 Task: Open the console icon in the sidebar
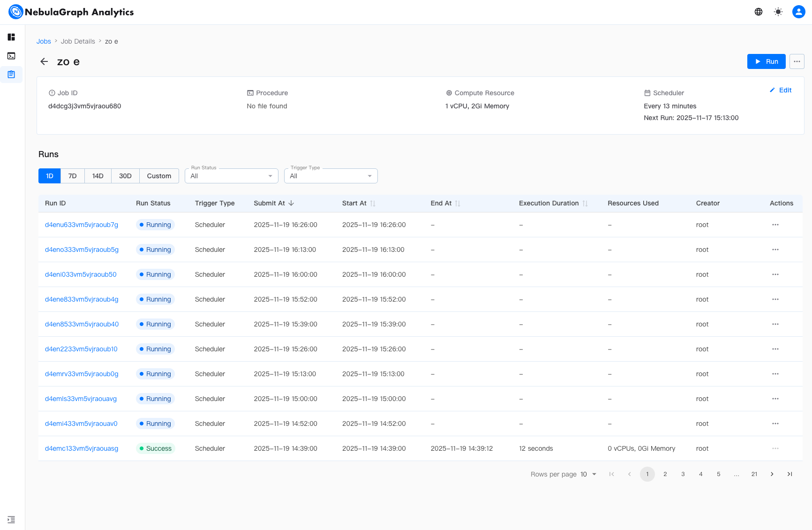11,56
